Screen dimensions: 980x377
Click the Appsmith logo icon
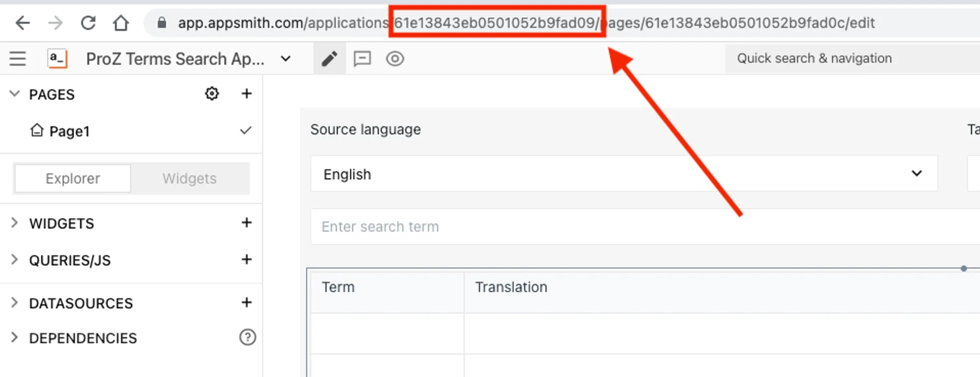(x=57, y=59)
